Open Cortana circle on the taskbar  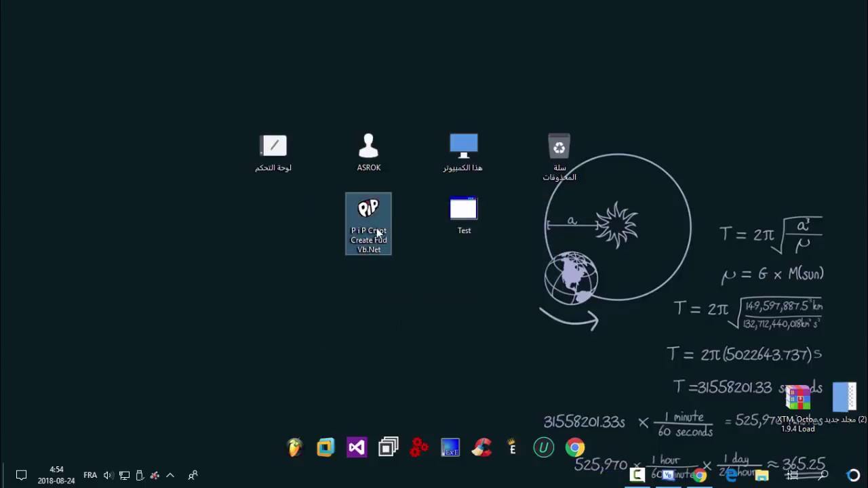click(x=853, y=475)
